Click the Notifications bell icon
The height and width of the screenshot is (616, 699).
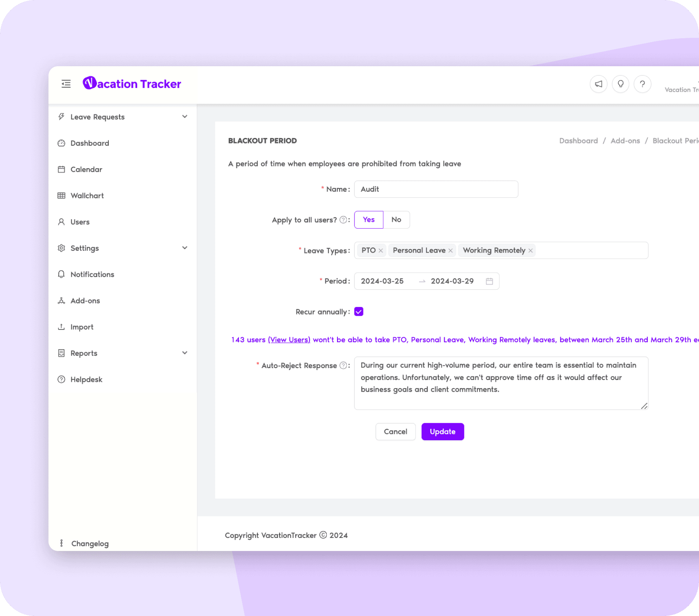[x=61, y=274]
